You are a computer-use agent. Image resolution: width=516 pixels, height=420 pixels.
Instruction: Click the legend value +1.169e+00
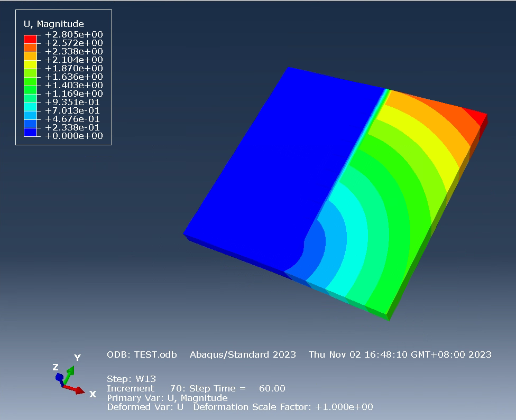point(73,94)
